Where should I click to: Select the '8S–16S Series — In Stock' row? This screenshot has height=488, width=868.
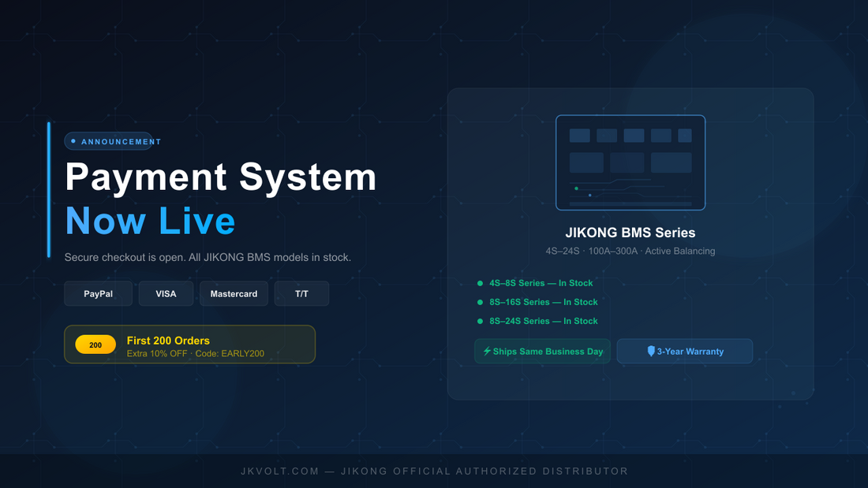pyautogui.click(x=537, y=301)
